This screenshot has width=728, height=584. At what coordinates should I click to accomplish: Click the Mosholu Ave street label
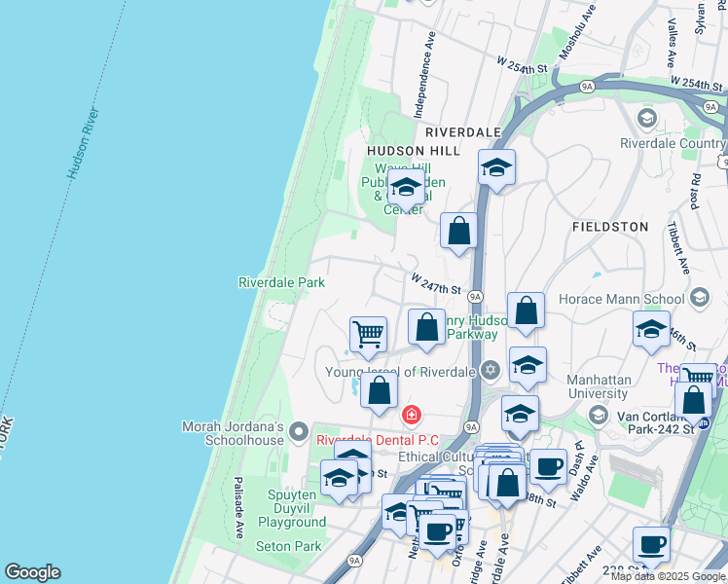(577, 32)
